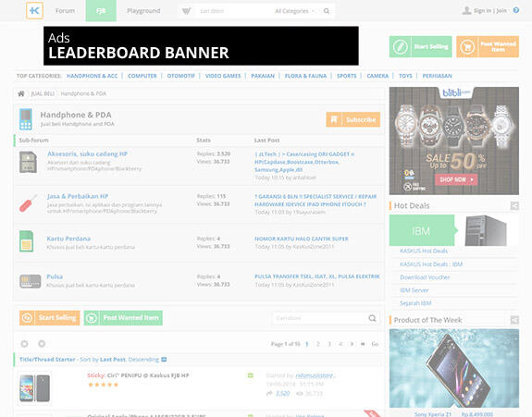Open HANDPHONE & ACC top category
This screenshot has height=417, width=532.
click(92, 76)
